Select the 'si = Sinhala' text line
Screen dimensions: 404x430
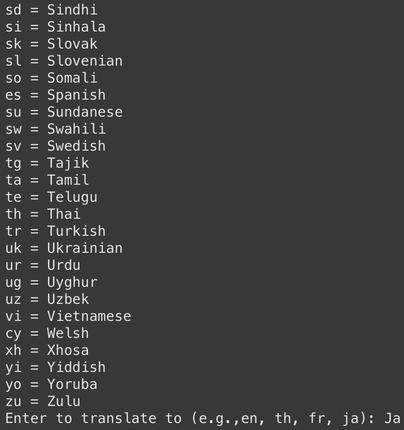point(55,27)
